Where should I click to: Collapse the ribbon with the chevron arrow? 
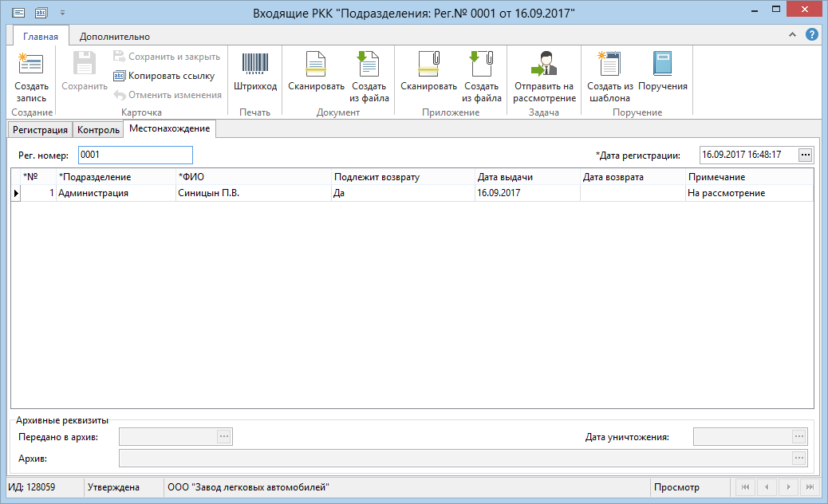792,35
